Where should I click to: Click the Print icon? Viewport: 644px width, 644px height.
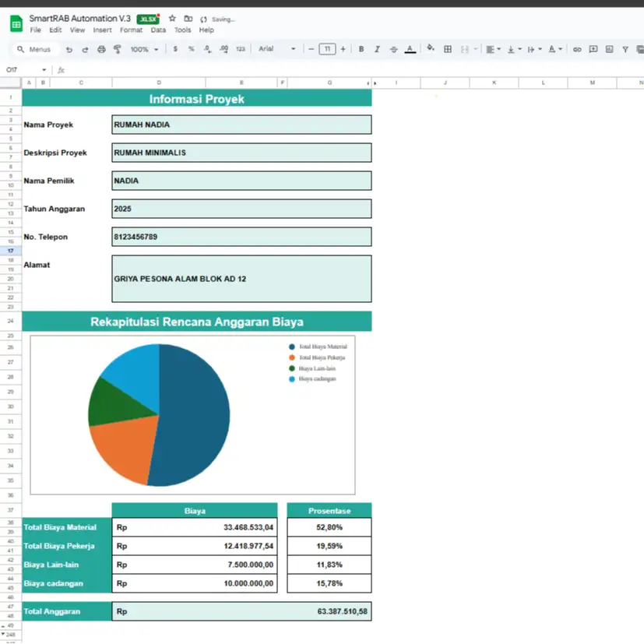click(x=101, y=49)
